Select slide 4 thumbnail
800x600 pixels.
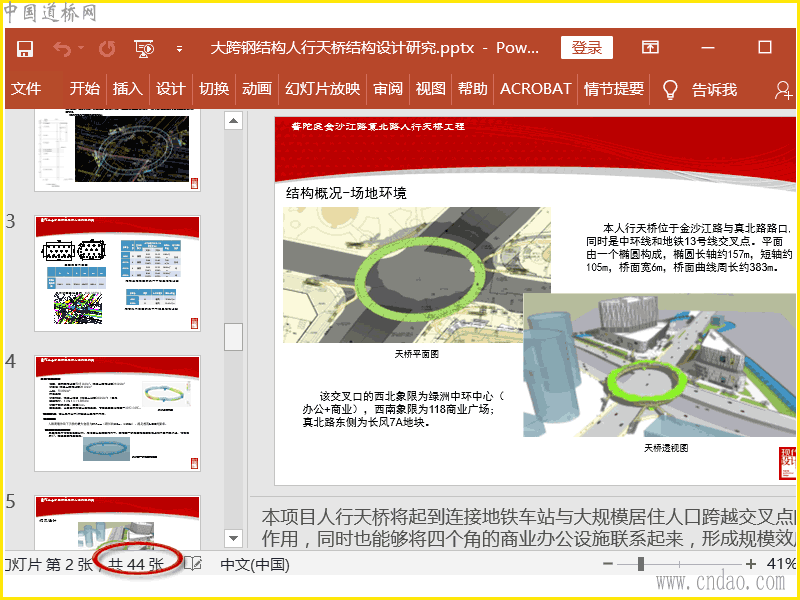[x=118, y=412]
